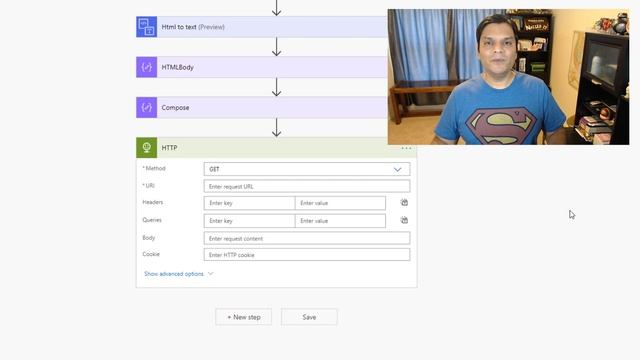Open the Method dropdown showing GET

point(307,169)
